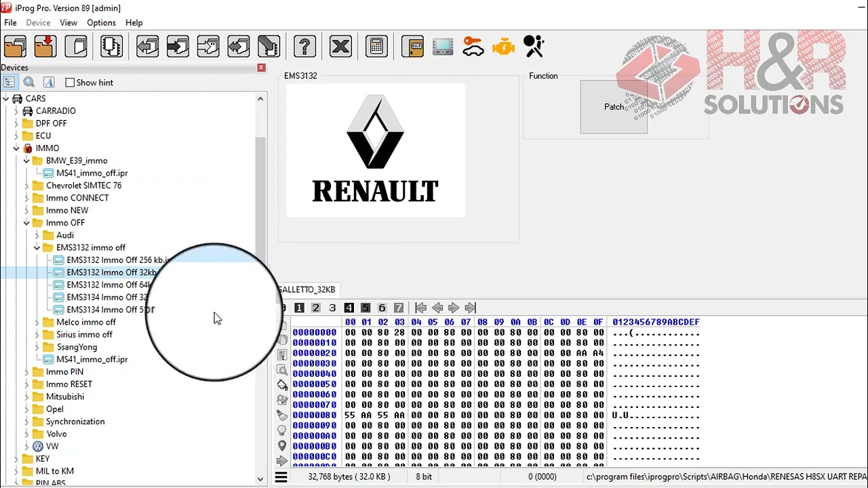Click the airbag passenger icon

(x=534, y=47)
